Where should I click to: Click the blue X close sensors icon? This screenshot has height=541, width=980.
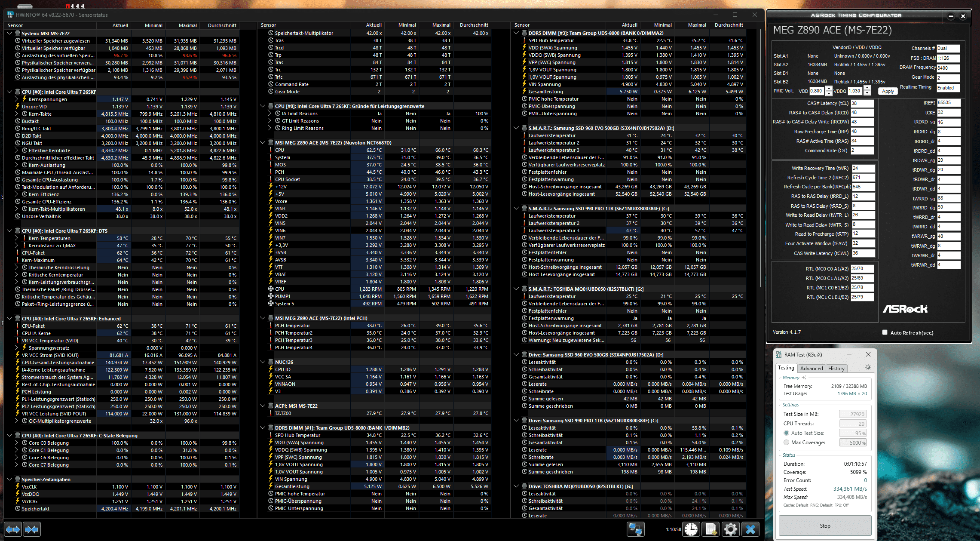750,529
